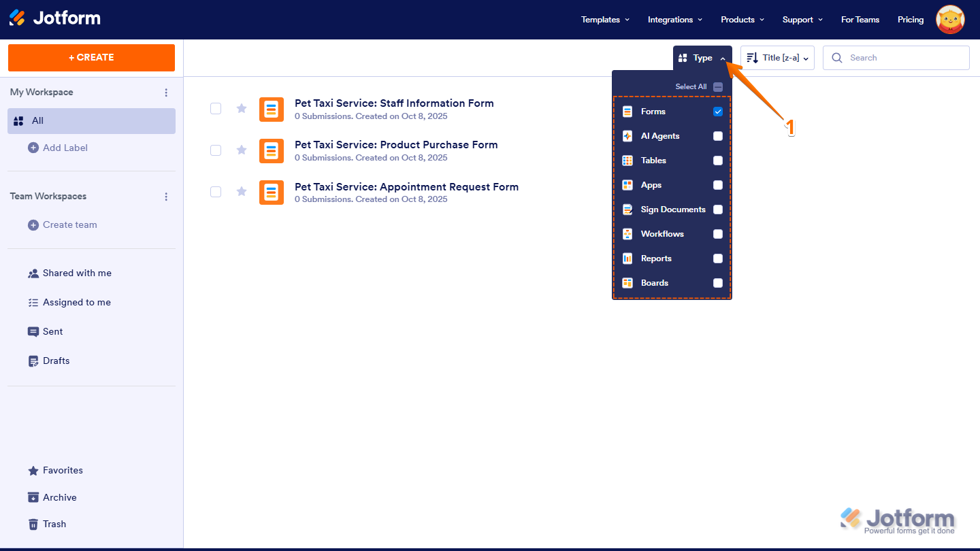This screenshot has height=551, width=980.
Task: Click the AI Agents icon in Type list
Action: (627, 136)
